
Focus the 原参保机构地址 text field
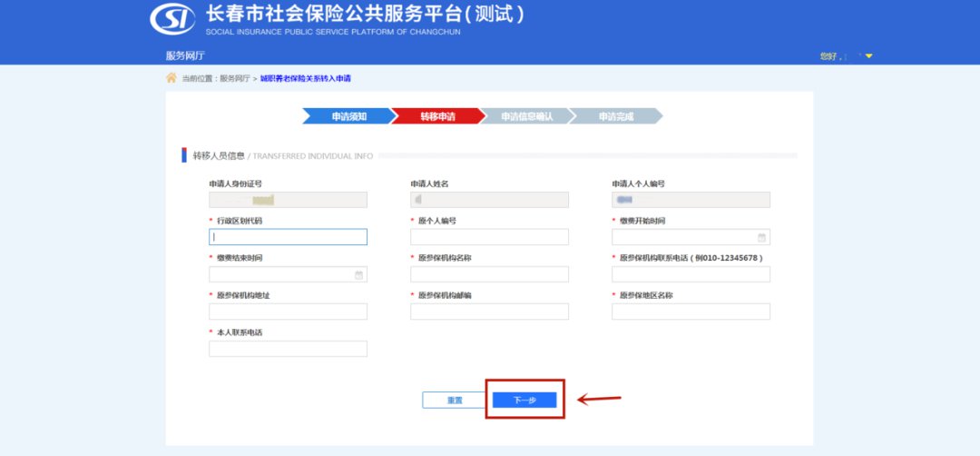[288, 312]
